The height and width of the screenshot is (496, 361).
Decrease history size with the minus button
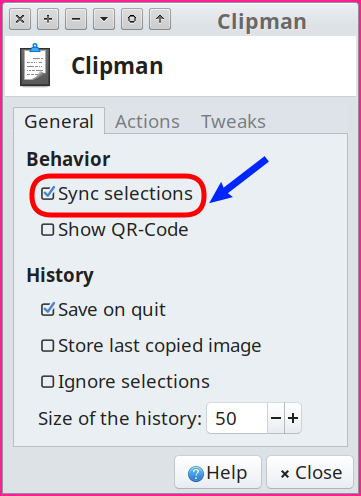coord(276,418)
